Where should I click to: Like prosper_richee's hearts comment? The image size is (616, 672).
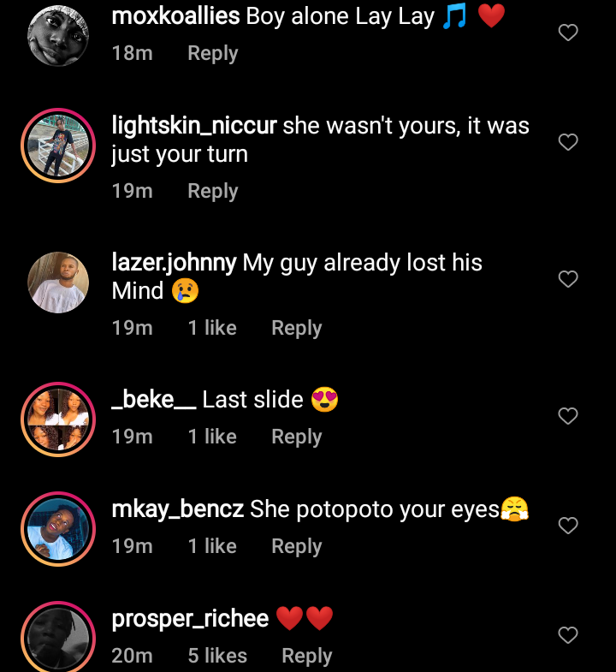[568, 635]
